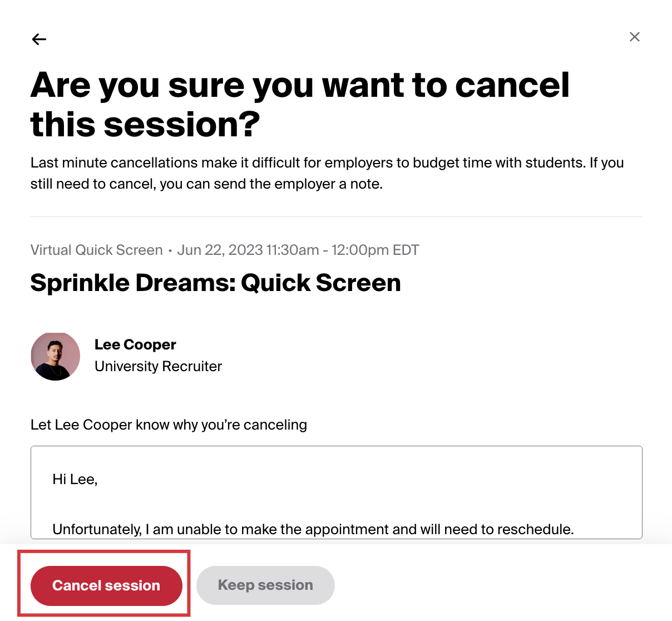672x621 pixels.
Task: Click inside the "Unfortunately, I am unable" sentence
Action: click(223, 529)
